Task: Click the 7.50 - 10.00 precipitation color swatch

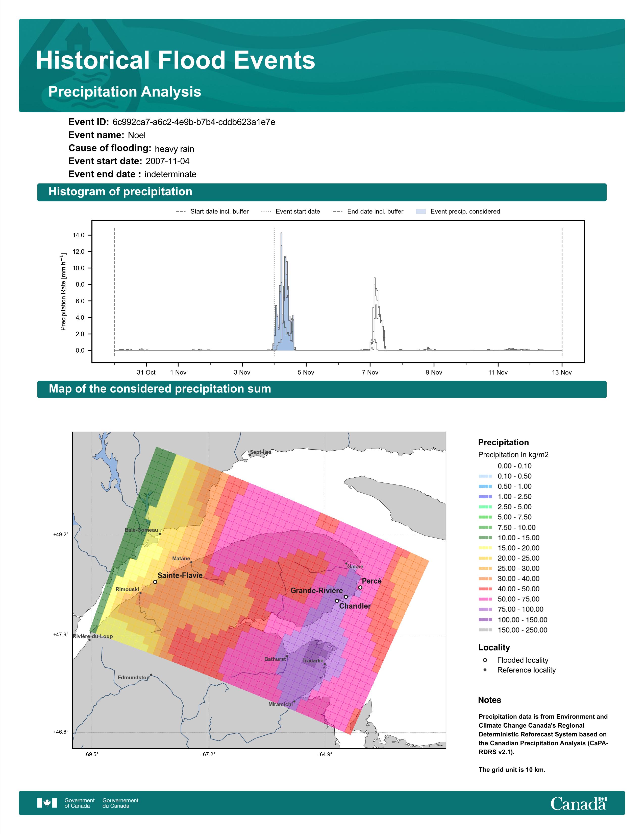Action: tap(485, 527)
